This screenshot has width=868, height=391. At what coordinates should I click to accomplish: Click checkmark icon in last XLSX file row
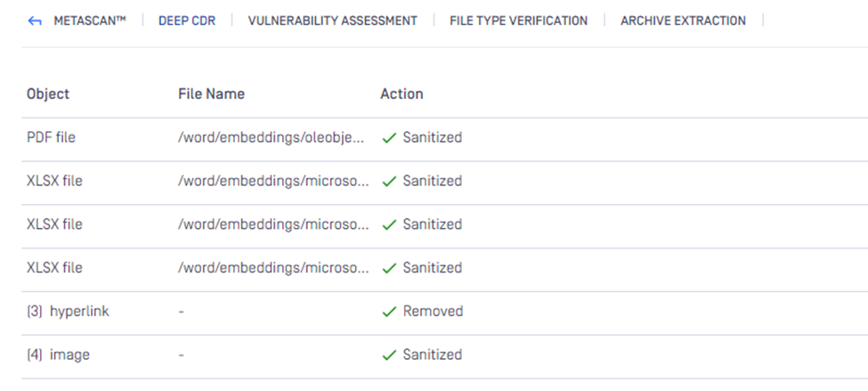point(389,268)
